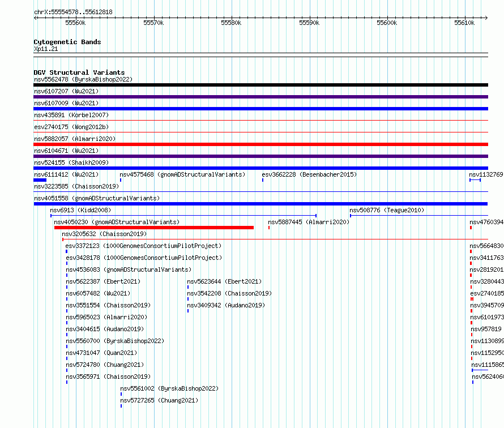The width and height of the screenshot is (504, 428).
Task: Click nsv6104671 (Wu2021) label
Action: click(66, 151)
